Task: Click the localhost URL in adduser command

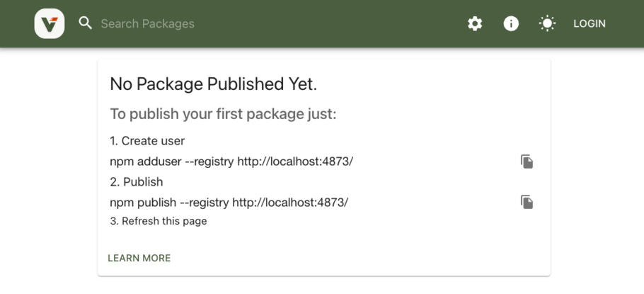Action: 295,162
